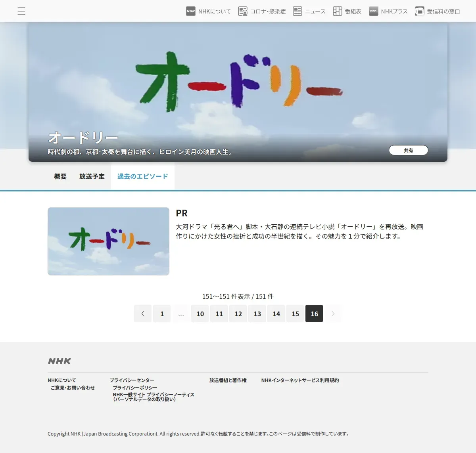476x453 pixels.
Task: Go to page 10
Action: pyautogui.click(x=200, y=313)
